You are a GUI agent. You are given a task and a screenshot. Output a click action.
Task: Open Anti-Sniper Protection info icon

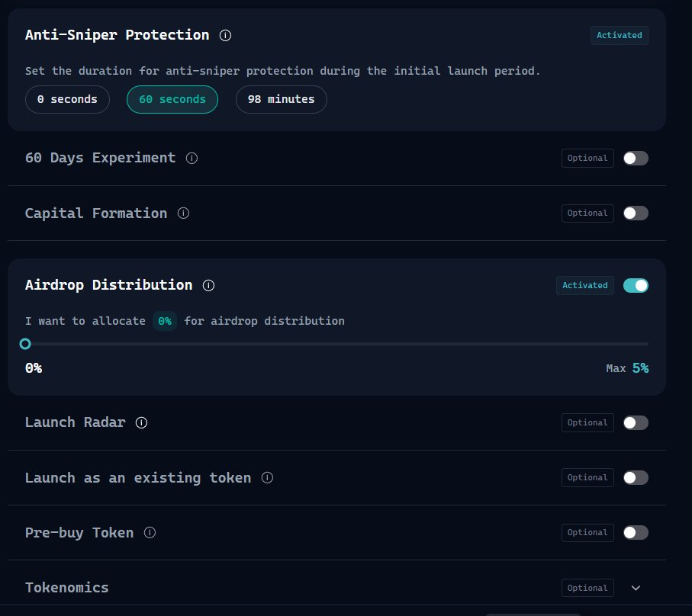pyautogui.click(x=225, y=35)
